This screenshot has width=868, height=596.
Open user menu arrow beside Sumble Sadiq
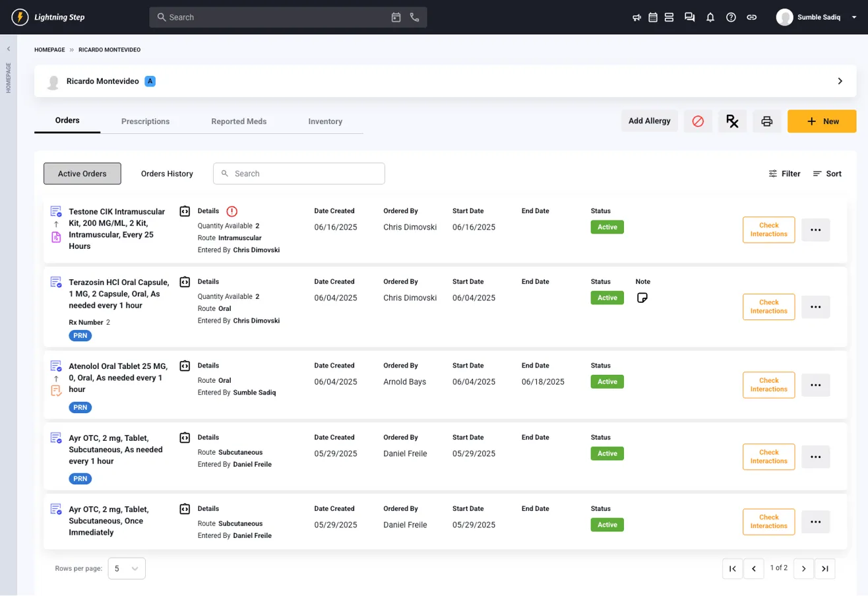(855, 17)
